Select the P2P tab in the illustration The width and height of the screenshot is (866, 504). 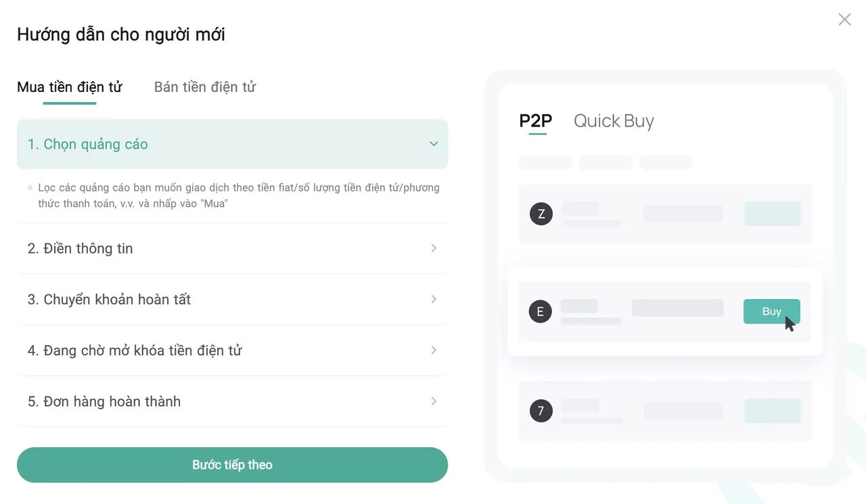point(536,121)
